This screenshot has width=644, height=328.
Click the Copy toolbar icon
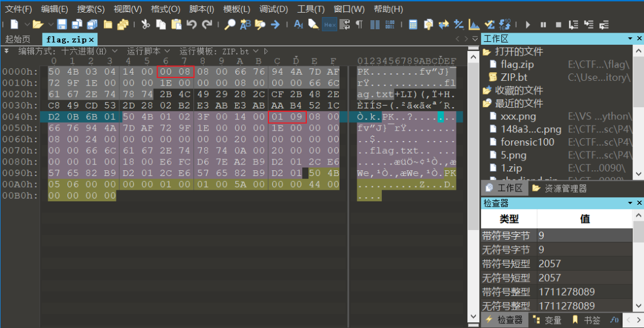click(161, 25)
